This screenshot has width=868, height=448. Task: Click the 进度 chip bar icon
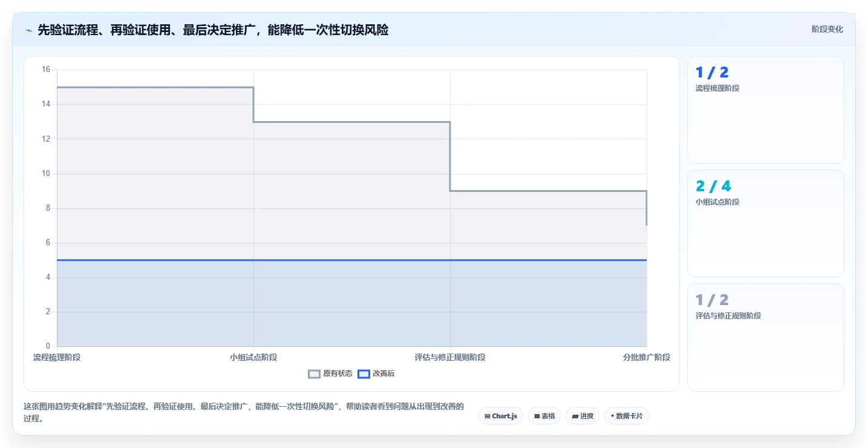point(575,417)
